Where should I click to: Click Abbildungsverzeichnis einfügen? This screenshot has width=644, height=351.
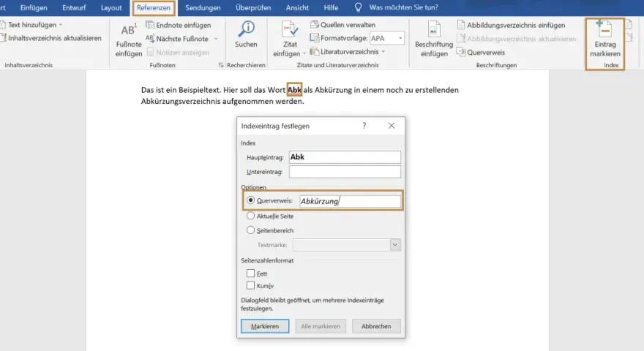511,25
